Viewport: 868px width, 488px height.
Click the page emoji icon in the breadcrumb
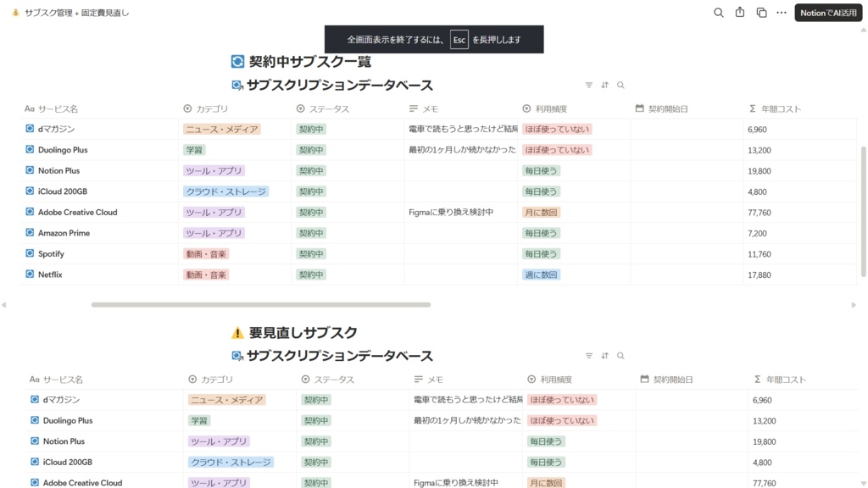pos(17,13)
